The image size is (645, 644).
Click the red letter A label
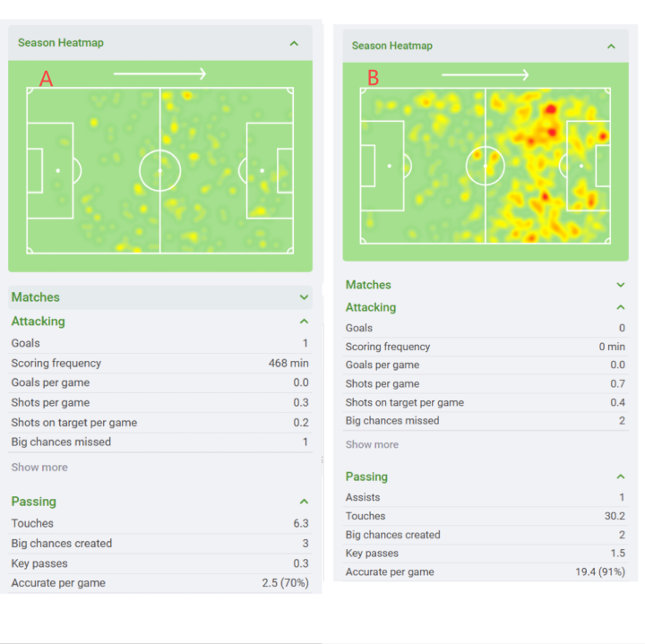(47, 79)
